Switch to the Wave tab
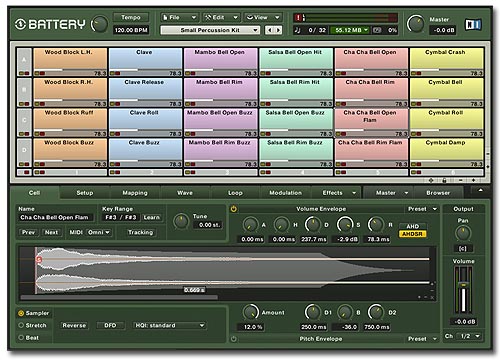The image size is (500, 360). 185,193
